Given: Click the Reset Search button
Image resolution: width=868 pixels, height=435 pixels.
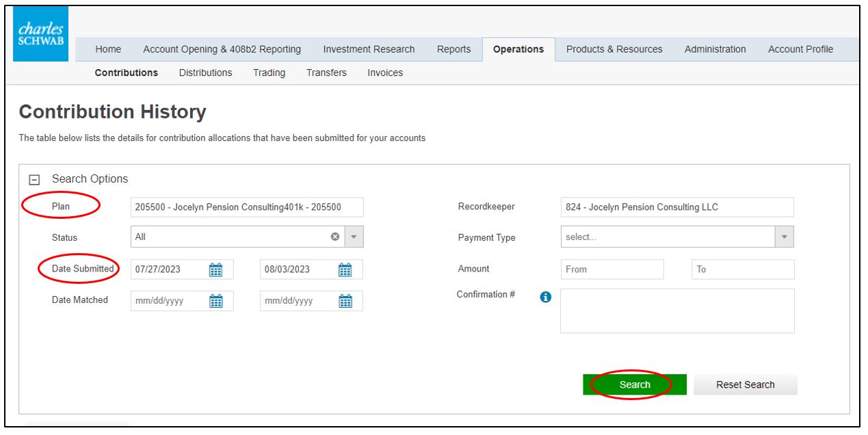Looking at the screenshot, I should (x=745, y=384).
